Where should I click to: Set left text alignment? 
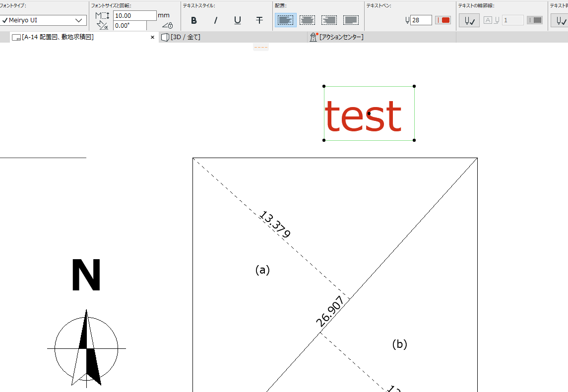coord(285,20)
